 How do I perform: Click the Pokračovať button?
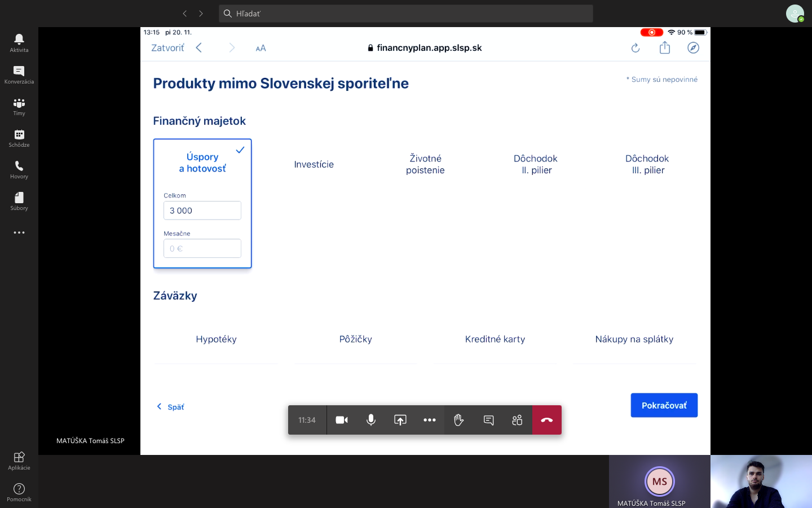pos(664,405)
